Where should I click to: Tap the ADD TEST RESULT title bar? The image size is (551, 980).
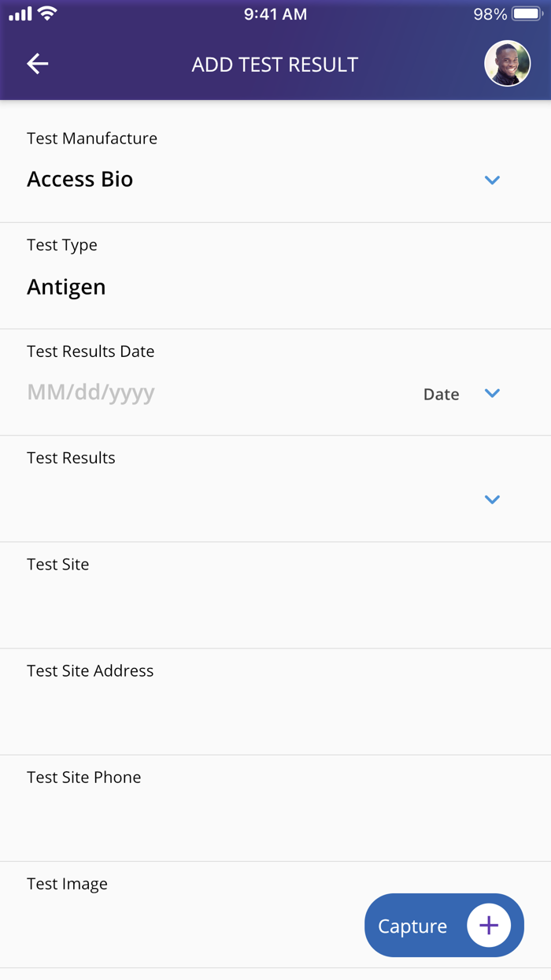(275, 64)
